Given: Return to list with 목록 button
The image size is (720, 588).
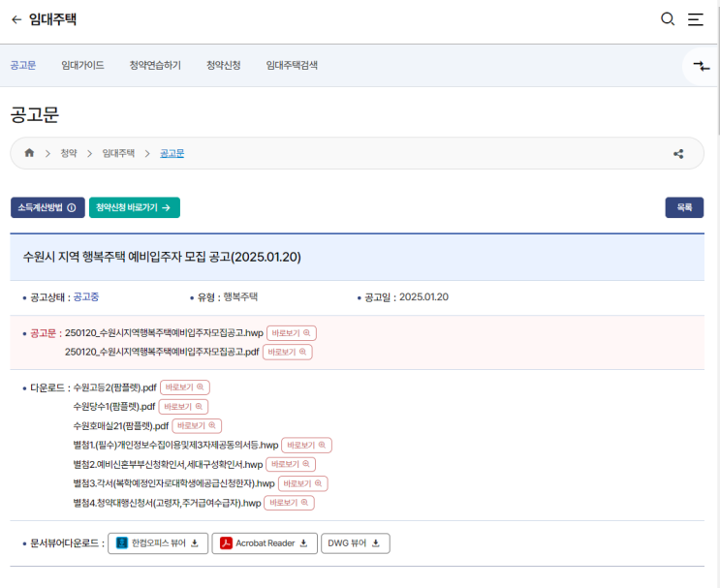Looking at the screenshot, I should click(x=684, y=207).
